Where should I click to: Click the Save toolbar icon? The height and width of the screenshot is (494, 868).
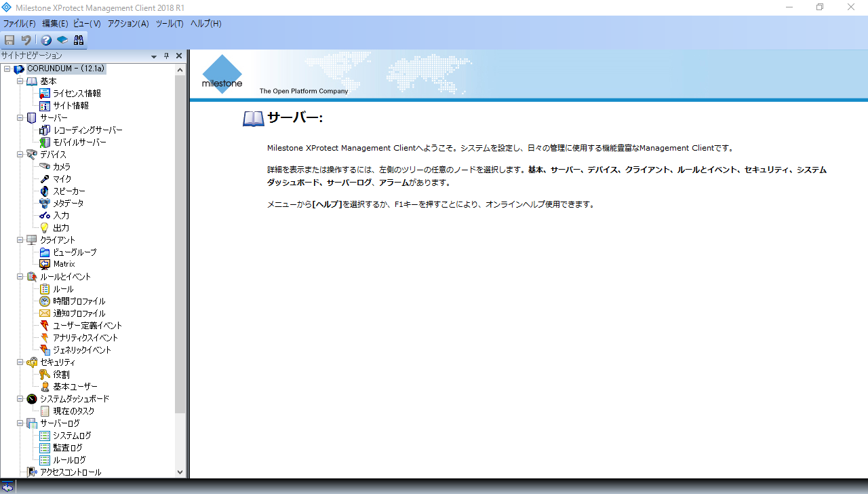point(9,40)
